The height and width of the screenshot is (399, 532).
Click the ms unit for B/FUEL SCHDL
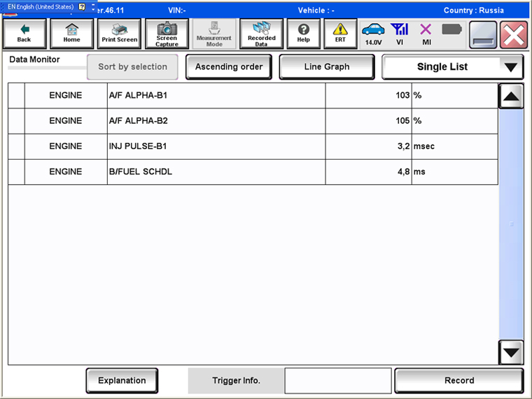455,172
